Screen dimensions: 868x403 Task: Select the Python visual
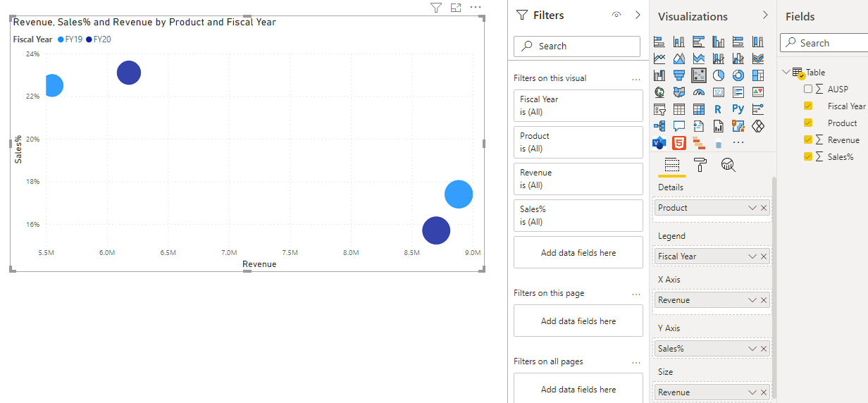click(738, 109)
